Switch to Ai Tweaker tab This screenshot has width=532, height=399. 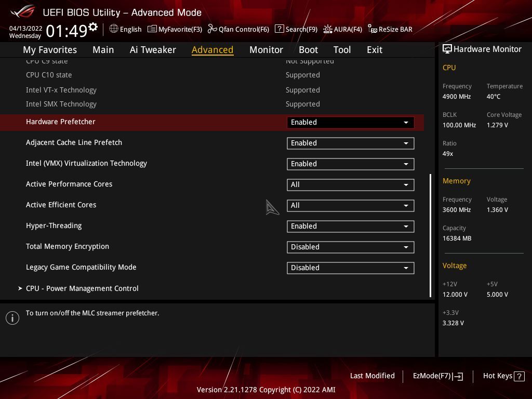click(153, 50)
